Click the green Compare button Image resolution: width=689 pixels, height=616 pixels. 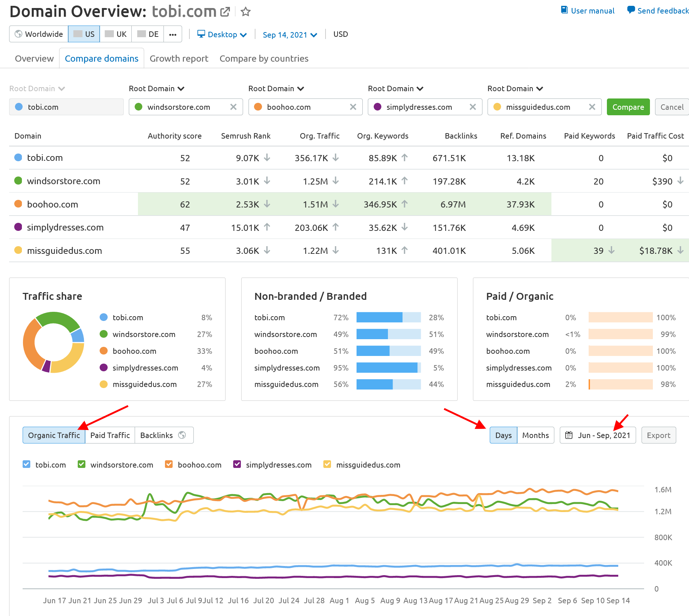tap(628, 107)
